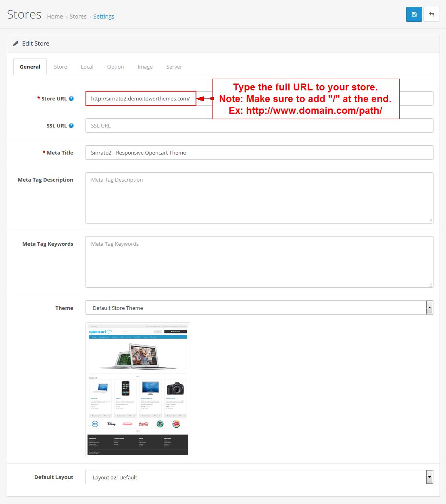Switch to the General tab

[30, 67]
